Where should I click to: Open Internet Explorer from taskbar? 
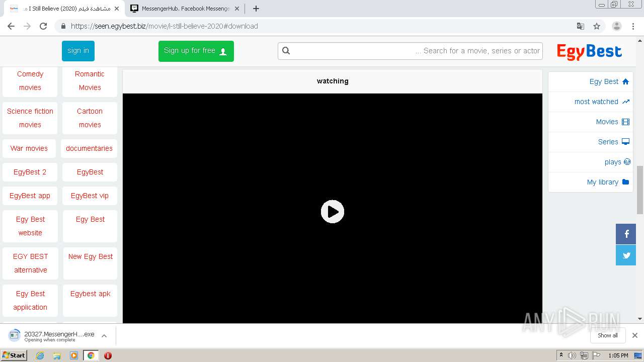click(40, 355)
